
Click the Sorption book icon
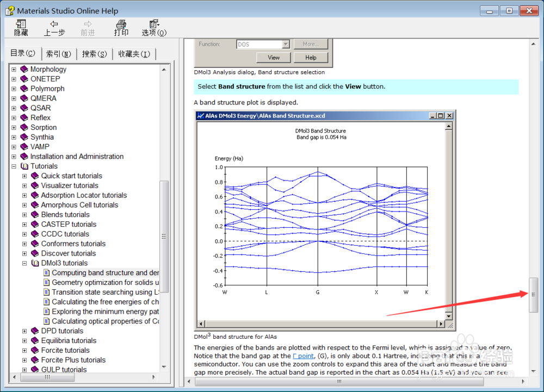[x=24, y=127]
